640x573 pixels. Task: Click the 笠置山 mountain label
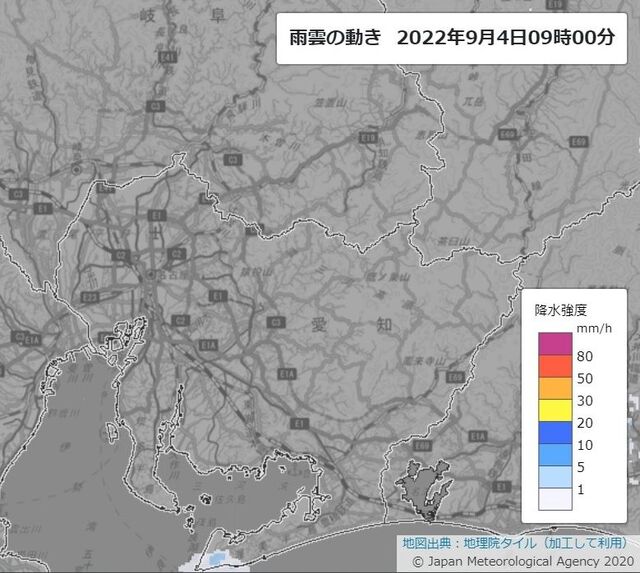click(329, 103)
